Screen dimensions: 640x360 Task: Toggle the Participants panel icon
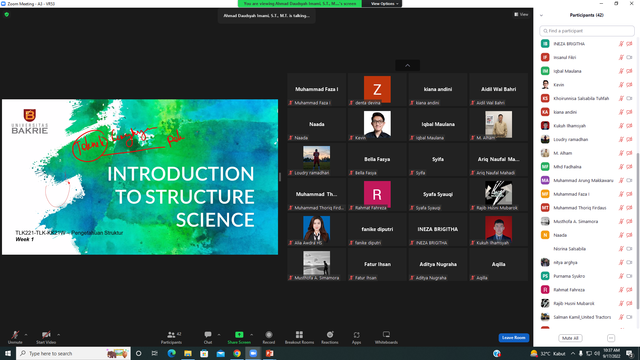pyautogui.click(x=171, y=335)
